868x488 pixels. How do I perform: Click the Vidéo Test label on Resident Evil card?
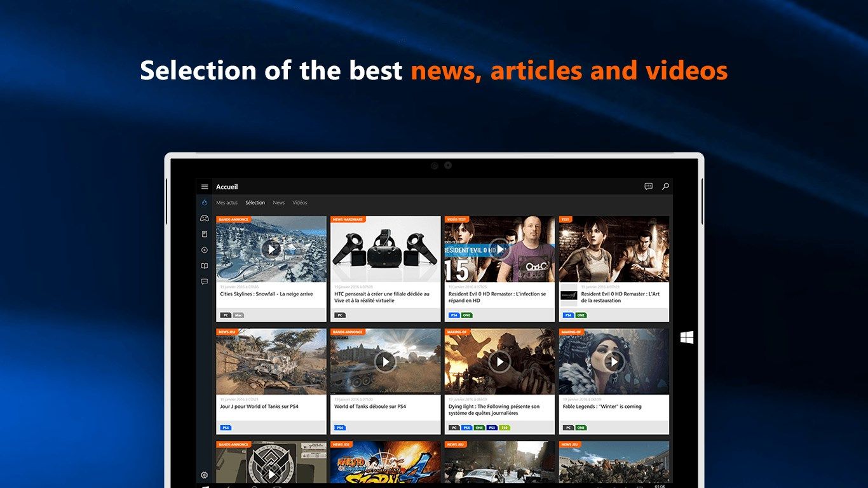tap(457, 219)
